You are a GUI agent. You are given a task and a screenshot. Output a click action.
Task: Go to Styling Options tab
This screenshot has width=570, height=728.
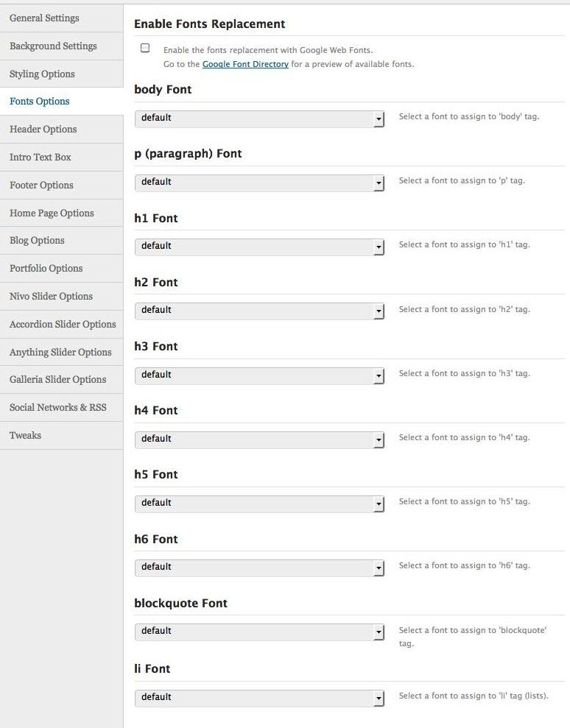(42, 74)
